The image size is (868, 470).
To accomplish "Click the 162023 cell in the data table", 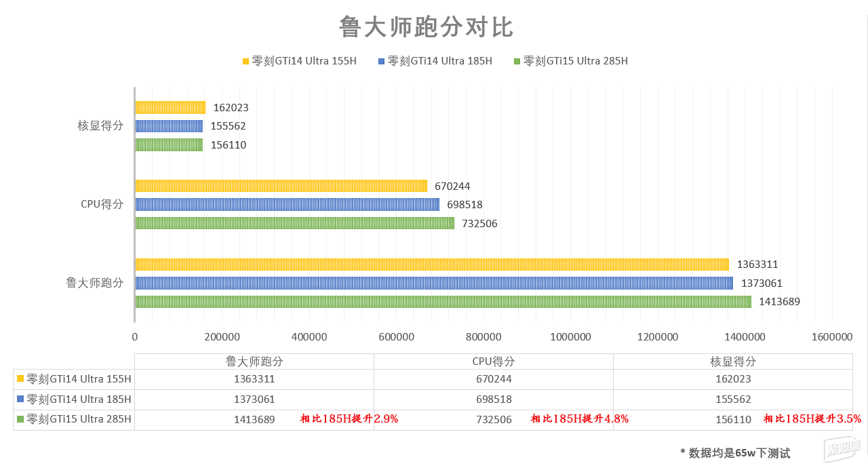I will (x=733, y=380).
